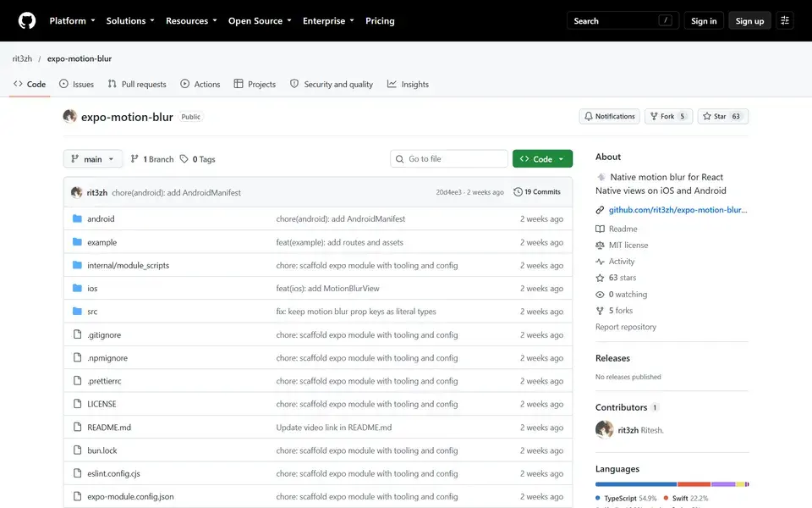Click the Notifications button
This screenshot has width=812, height=508.
(610, 116)
